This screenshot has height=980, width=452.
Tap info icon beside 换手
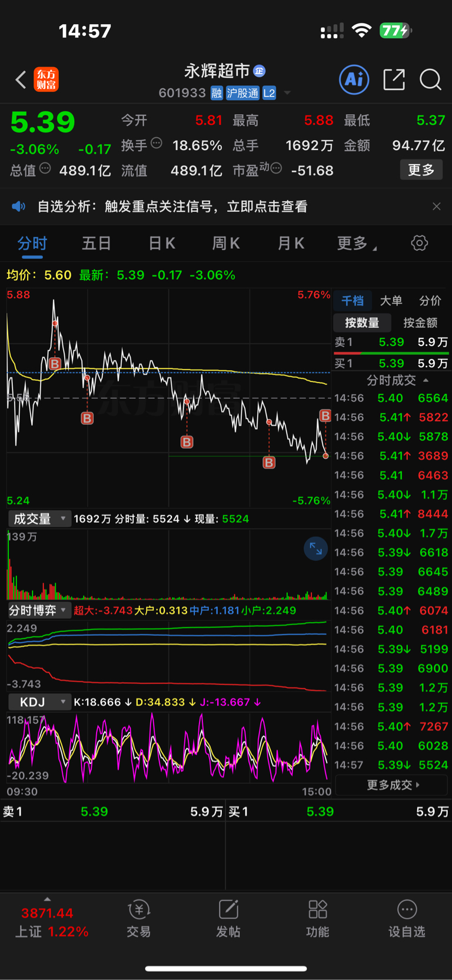[x=156, y=143]
